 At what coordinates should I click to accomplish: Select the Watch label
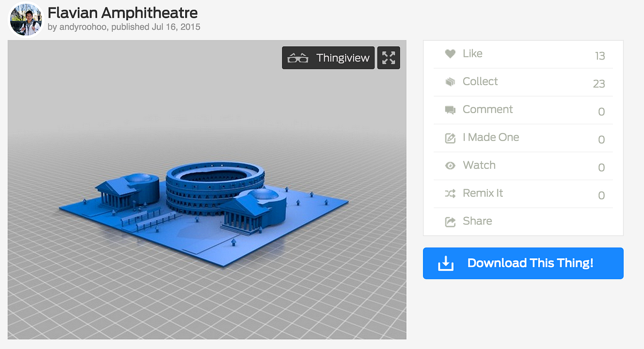click(479, 165)
